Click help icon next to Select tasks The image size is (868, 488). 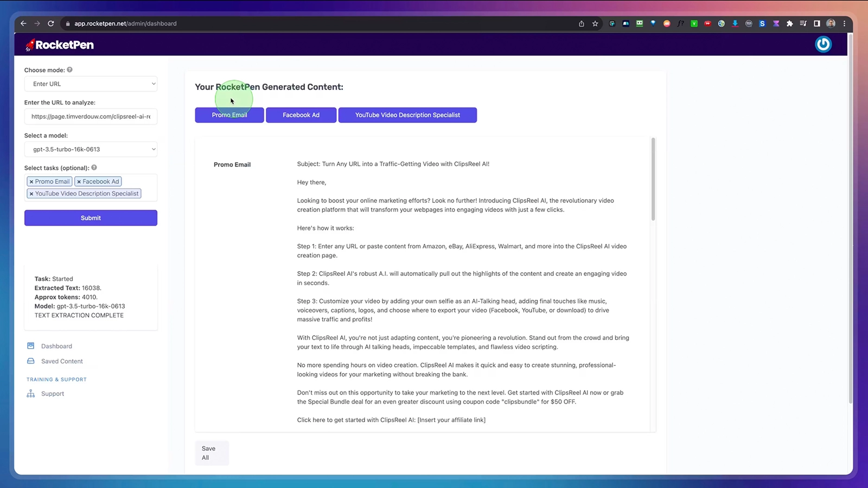[94, 168]
